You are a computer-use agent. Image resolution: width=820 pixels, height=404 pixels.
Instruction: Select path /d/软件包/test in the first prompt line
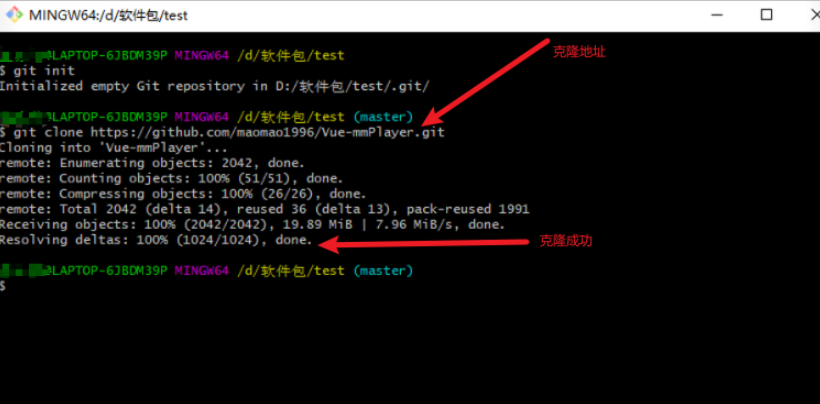click(x=291, y=55)
